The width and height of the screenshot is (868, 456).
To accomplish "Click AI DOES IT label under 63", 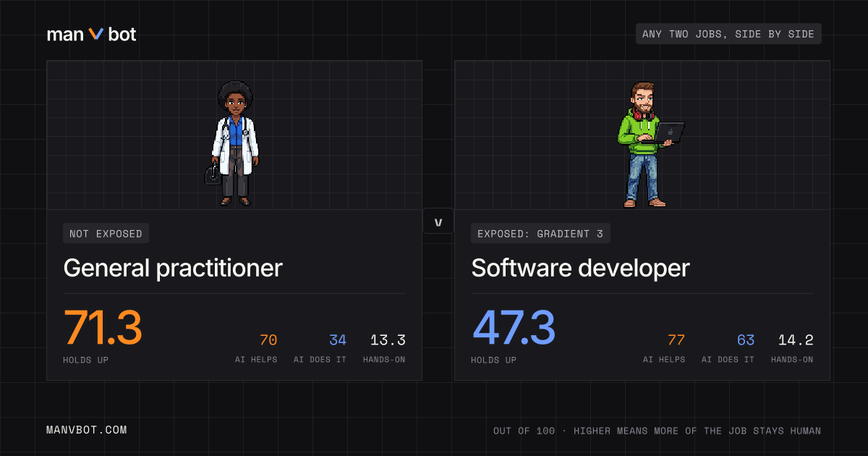I will click(728, 360).
